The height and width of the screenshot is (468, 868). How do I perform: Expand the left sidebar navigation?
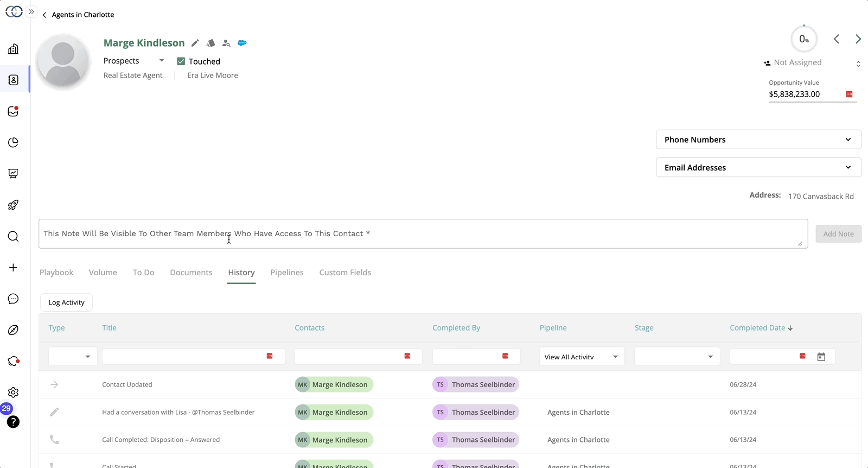click(31, 11)
